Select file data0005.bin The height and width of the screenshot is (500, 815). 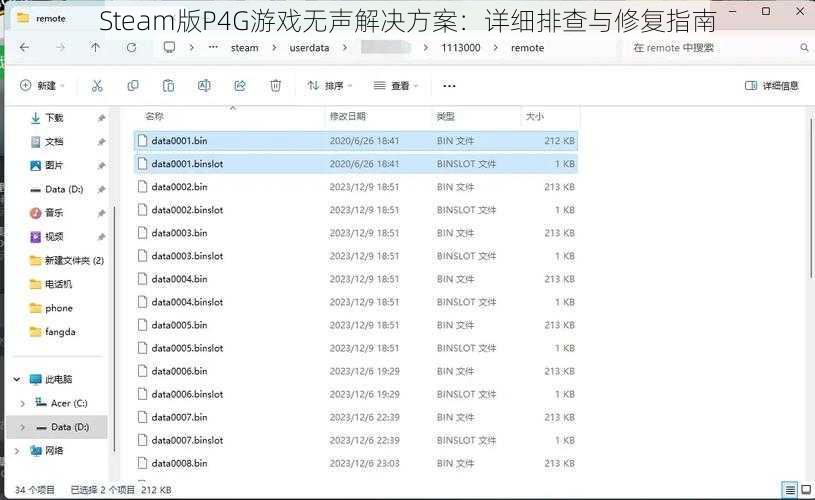click(x=356, y=325)
